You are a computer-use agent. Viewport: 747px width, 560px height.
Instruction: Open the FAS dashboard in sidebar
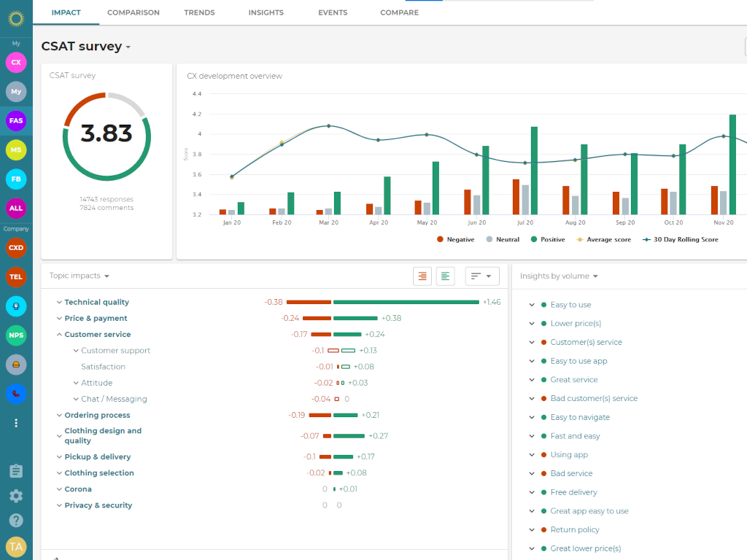pos(16,120)
